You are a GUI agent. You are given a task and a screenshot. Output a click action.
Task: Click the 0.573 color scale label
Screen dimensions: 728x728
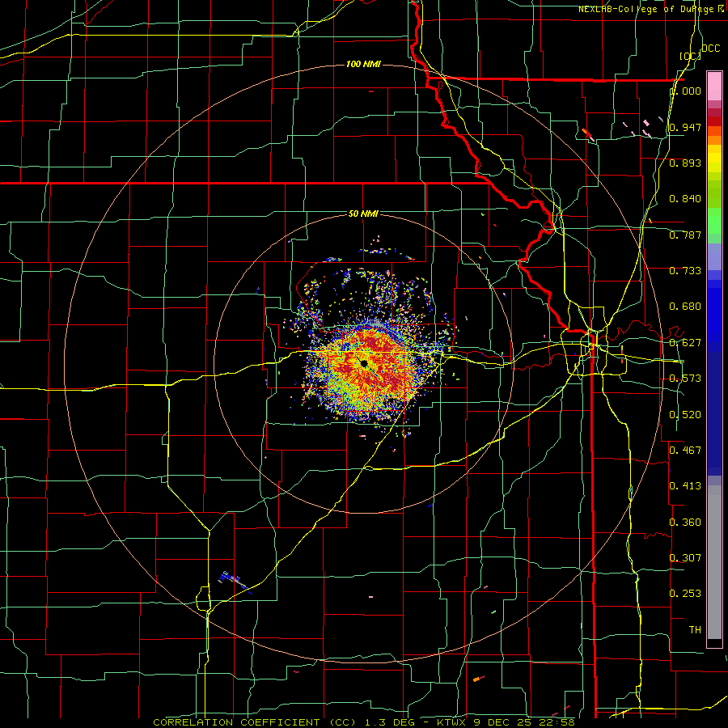pos(685,379)
